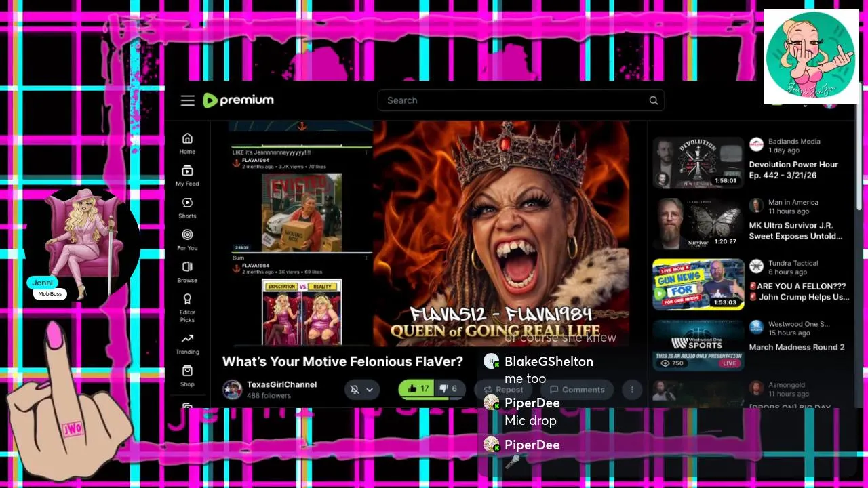Click the LIVE badge on Westwood One thumbnail

point(730,363)
